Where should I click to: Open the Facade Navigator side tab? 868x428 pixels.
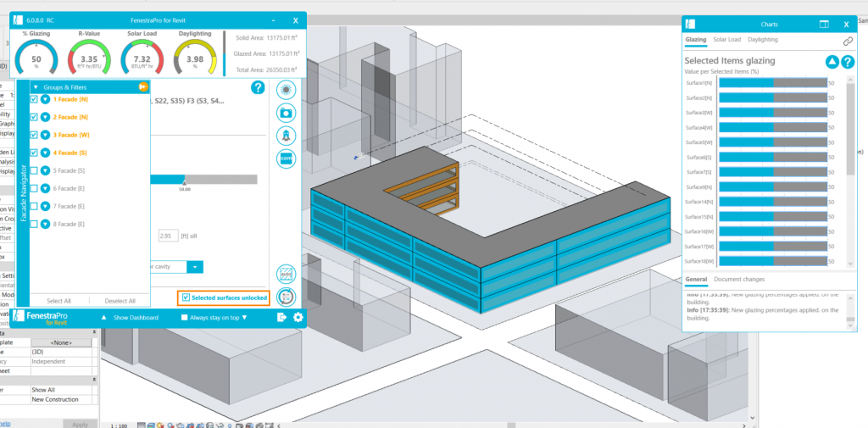[x=23, y=192]
